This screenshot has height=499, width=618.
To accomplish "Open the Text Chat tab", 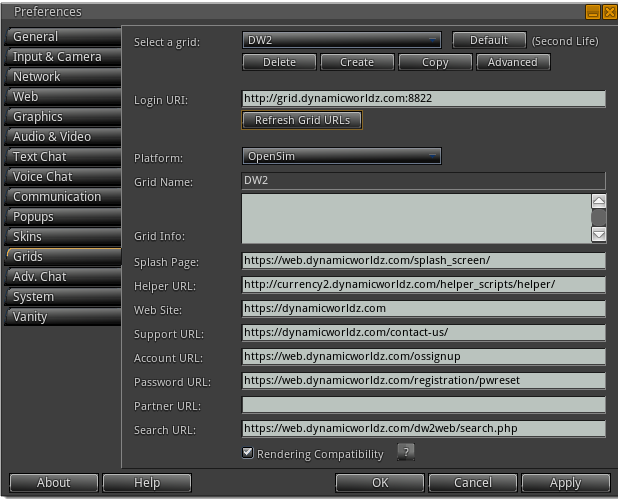I will click(63, 156).
